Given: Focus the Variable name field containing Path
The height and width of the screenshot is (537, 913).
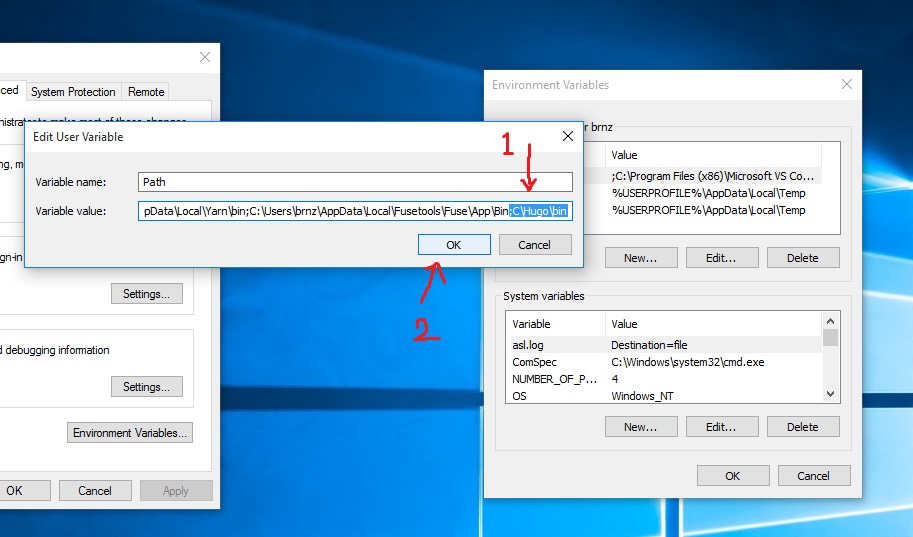Looking at the screenshot, I should (355, 182).
